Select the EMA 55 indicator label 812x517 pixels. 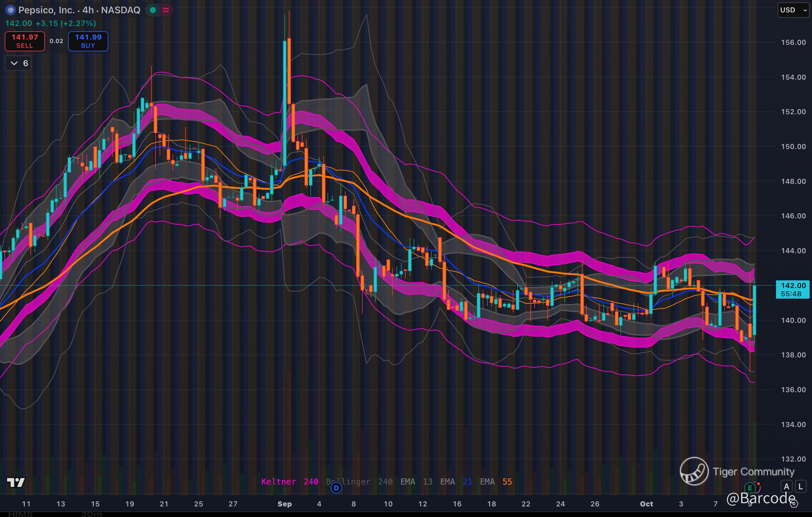pos(496,482)
